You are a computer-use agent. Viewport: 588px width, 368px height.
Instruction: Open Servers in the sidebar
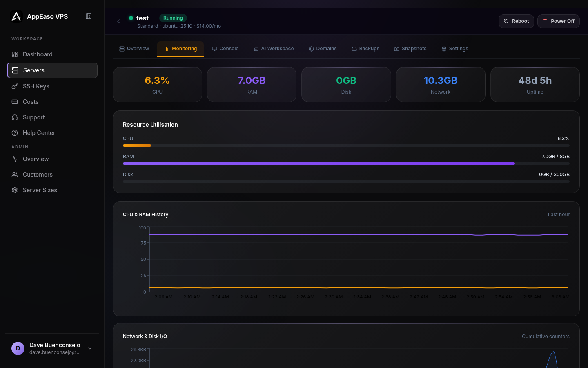(52, 70)
